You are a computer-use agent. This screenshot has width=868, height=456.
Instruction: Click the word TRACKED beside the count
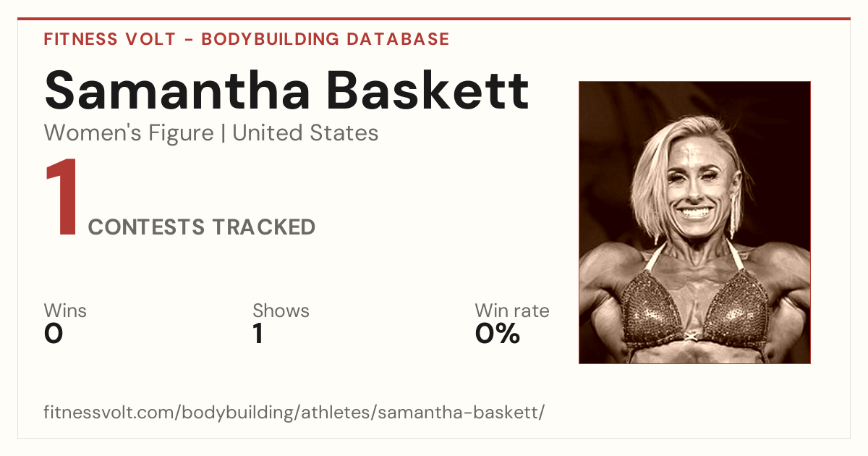[x=263, y=227]
